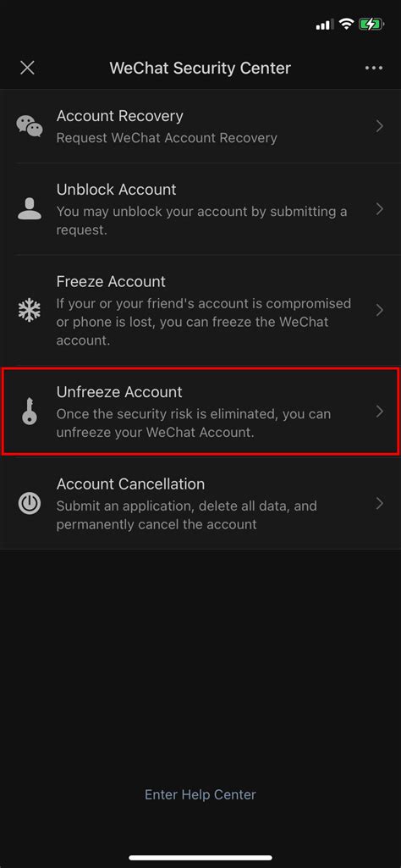Screen dimensions: 401x868
Task: Tap the WeChat chat bubbles icon
Action: (x=30, y=126)
